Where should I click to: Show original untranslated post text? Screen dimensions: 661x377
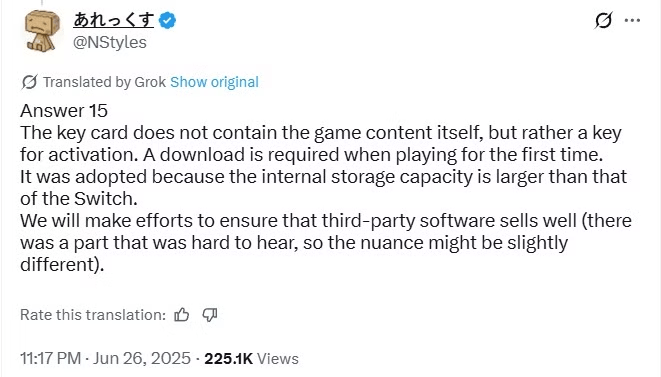click(214, 82)
